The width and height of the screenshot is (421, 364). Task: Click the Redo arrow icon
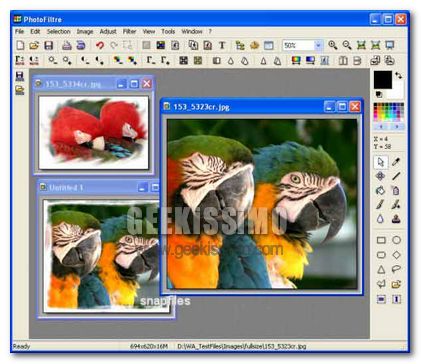click(x=114, y=45)
